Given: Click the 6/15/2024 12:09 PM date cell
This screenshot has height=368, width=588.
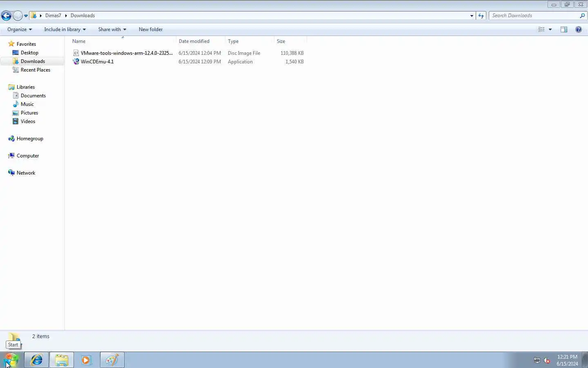Looking at the screenshot, I should (200, 62).
